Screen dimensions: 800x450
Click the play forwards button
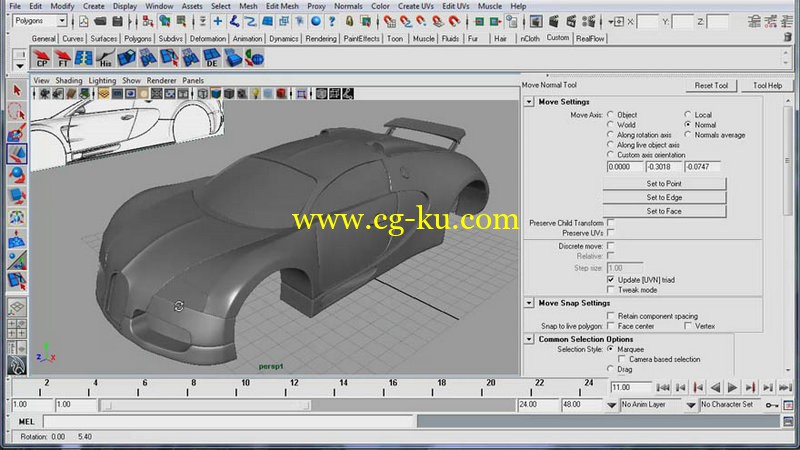tap(732, 388)
